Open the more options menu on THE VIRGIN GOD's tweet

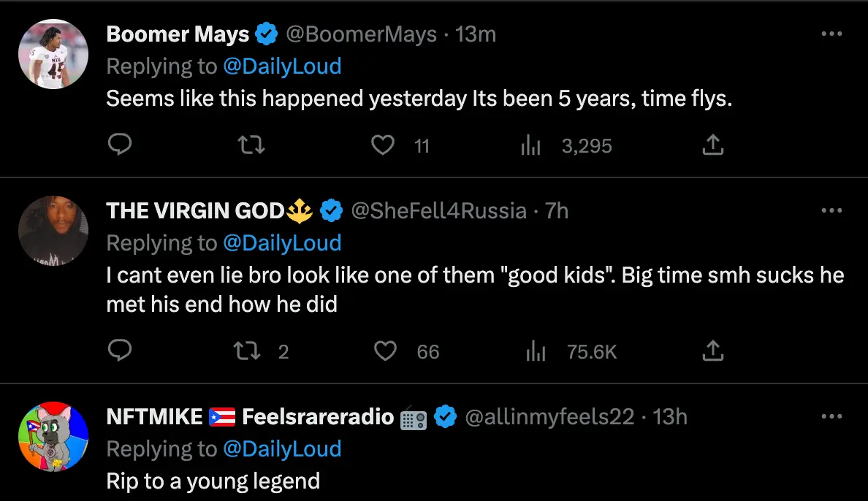pos(831,210)
